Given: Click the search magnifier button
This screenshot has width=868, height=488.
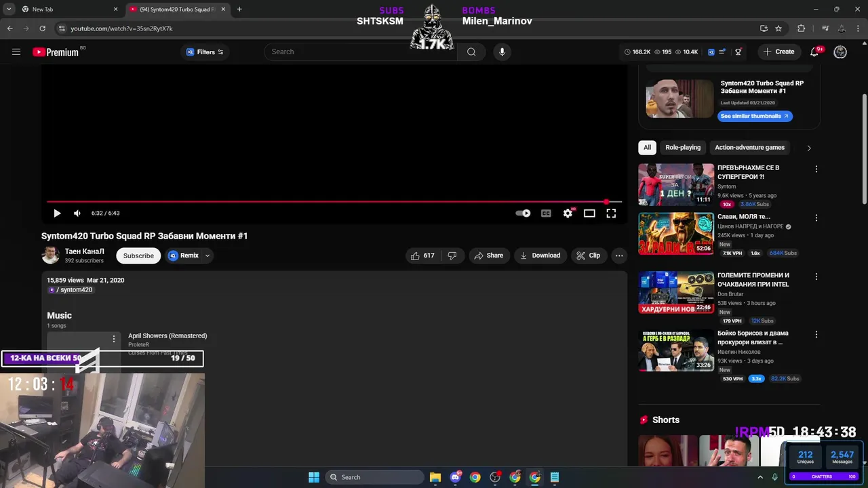Looking at the screenshot, I should click(x=471, y=52).
